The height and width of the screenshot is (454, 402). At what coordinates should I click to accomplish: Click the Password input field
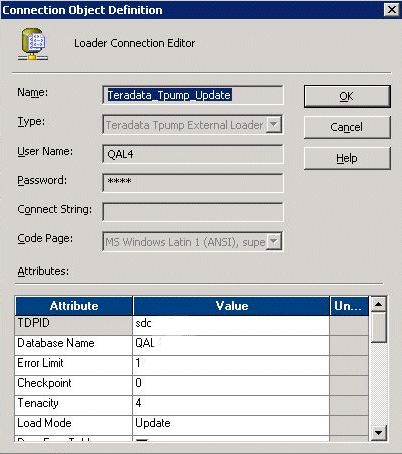tap(193, 182)
